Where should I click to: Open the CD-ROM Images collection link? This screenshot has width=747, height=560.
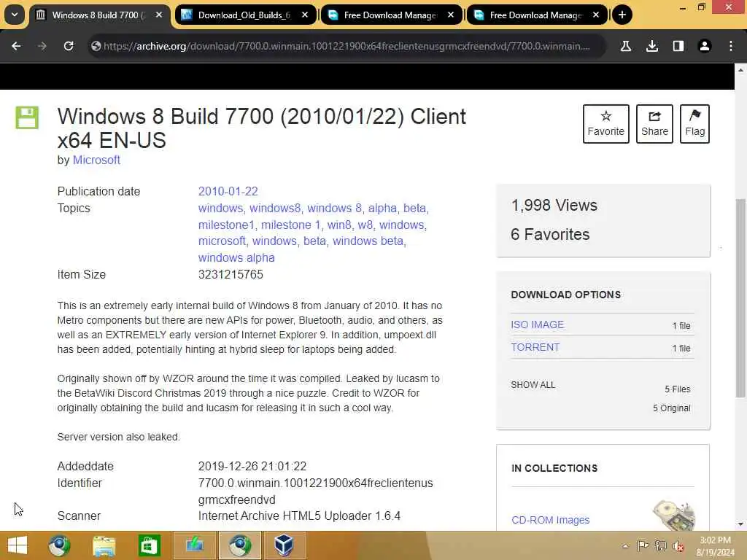pos(550,520)
